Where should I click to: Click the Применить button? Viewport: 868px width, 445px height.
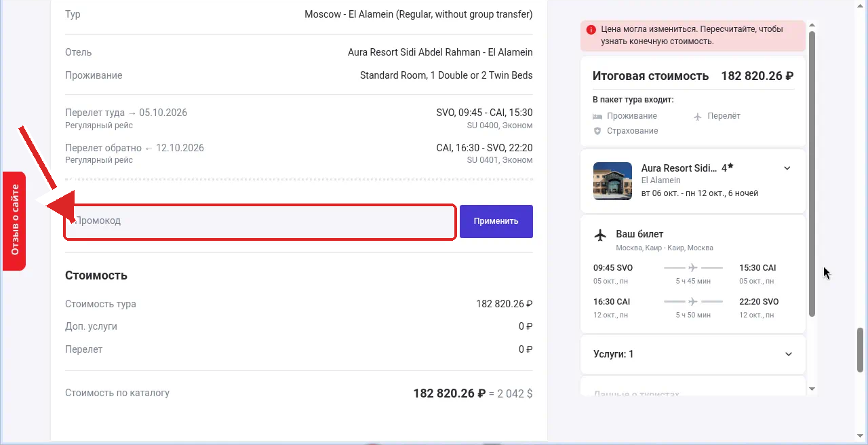pos(496,221)
